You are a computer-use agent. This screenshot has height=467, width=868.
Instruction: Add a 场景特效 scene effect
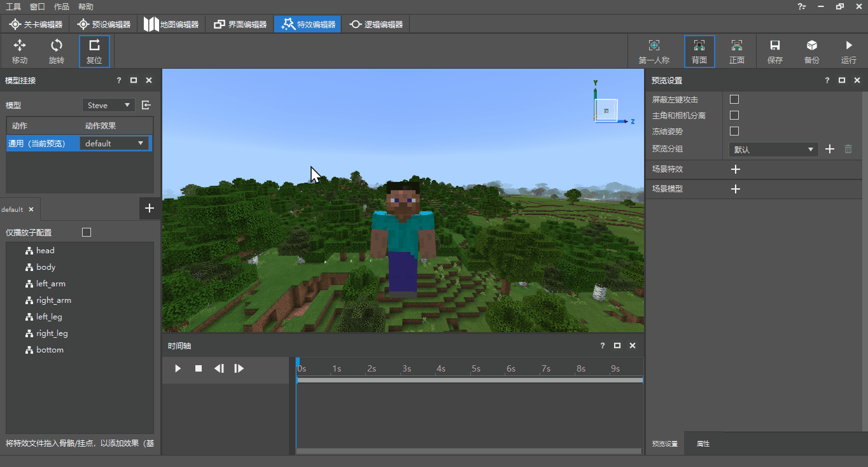[x=736, y=169]
